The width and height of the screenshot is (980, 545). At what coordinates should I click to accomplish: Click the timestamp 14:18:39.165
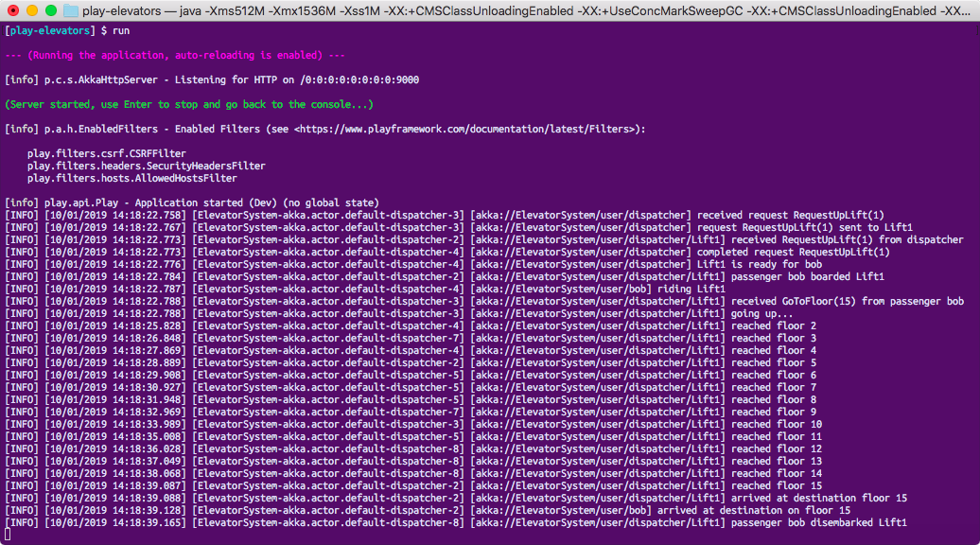(x=149, y=523)
